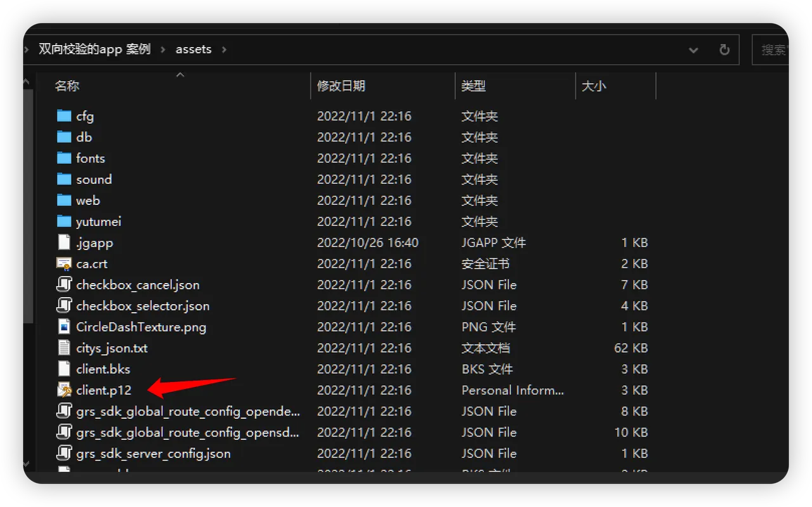812x507 pixels.
Task: Open the address bar history dropdown
Action: point(693,50)
